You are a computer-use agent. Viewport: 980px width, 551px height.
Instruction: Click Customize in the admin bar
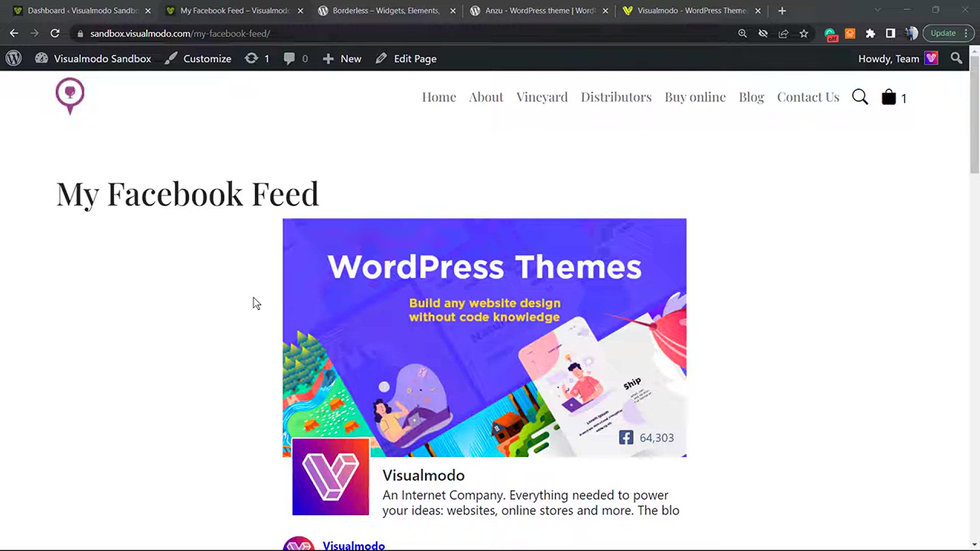click(198, 59)
